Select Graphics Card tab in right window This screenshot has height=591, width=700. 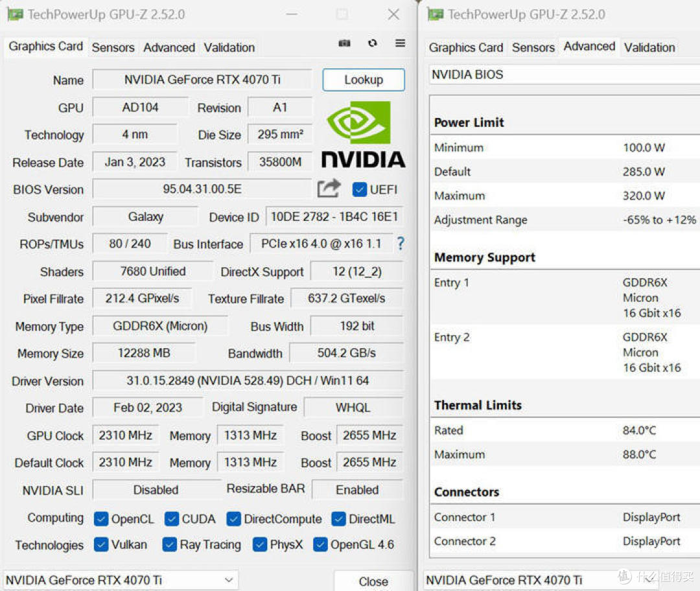(x=466, y=47)
